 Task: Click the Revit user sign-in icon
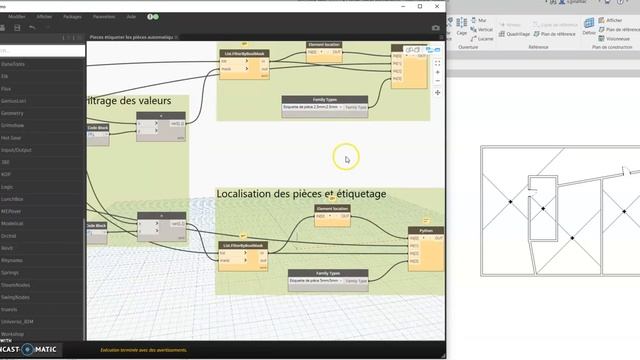tap(562, 2)
